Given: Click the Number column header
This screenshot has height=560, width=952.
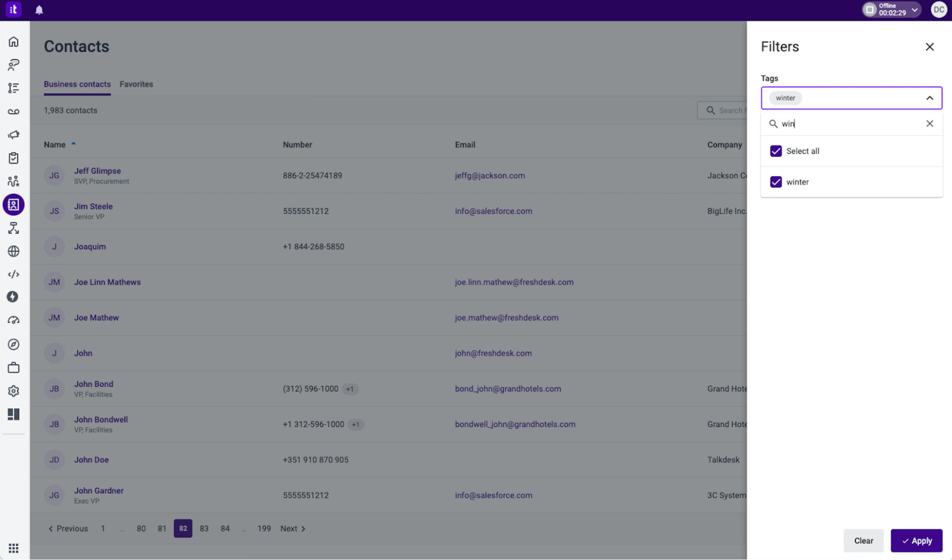Looking at the screenshot, I should [297, 144].
